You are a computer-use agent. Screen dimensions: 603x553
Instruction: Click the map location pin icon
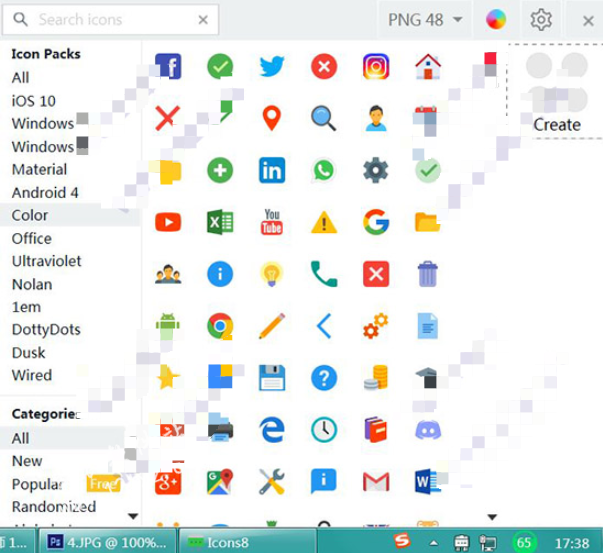click(272, 118)
